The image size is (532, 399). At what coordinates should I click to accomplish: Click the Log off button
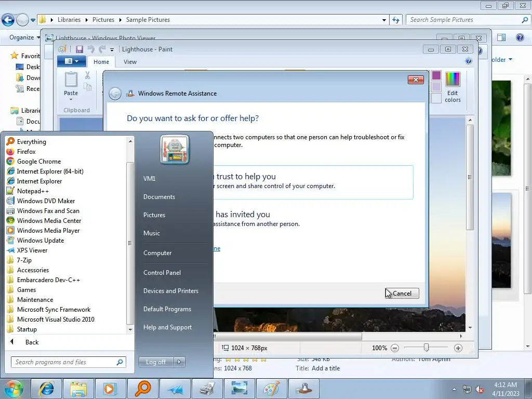(x=156, y=362)
